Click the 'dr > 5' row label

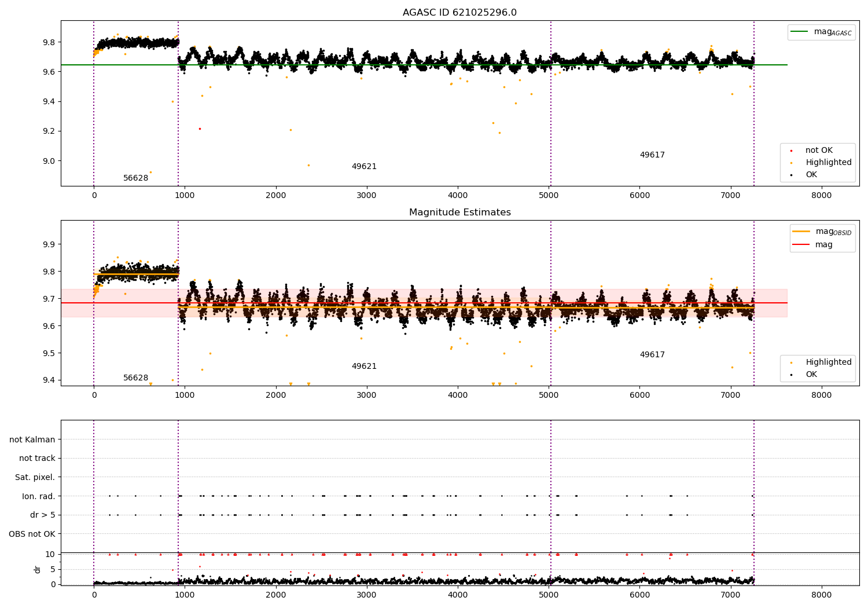[x=43, y=515]
